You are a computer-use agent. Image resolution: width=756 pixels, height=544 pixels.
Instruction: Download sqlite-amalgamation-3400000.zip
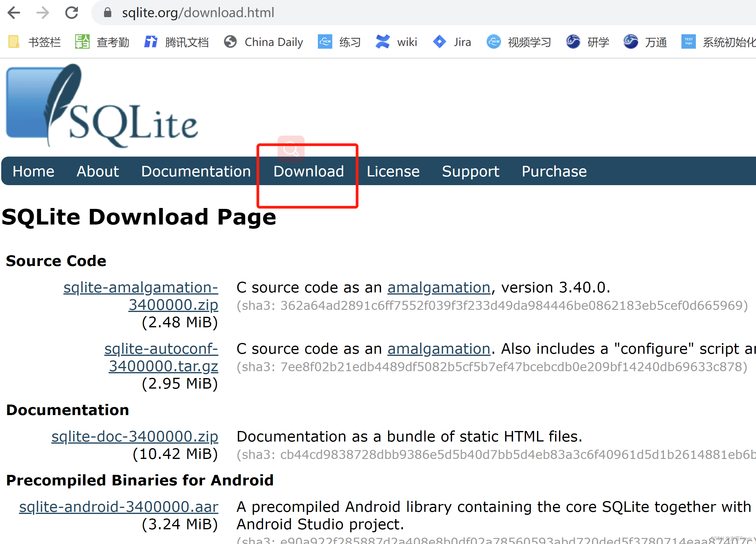[x=141, y=296]
